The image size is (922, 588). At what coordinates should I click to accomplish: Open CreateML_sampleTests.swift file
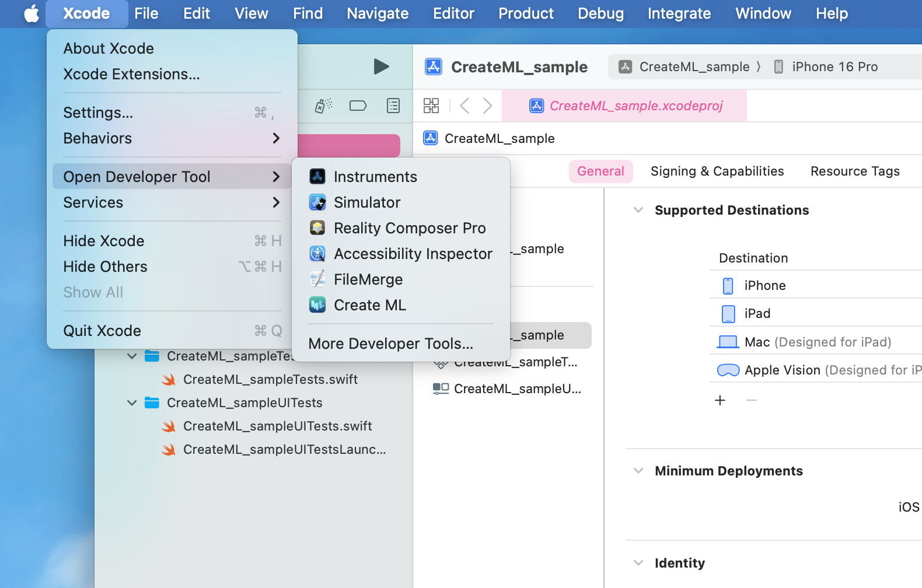click(x=270, y=380)
